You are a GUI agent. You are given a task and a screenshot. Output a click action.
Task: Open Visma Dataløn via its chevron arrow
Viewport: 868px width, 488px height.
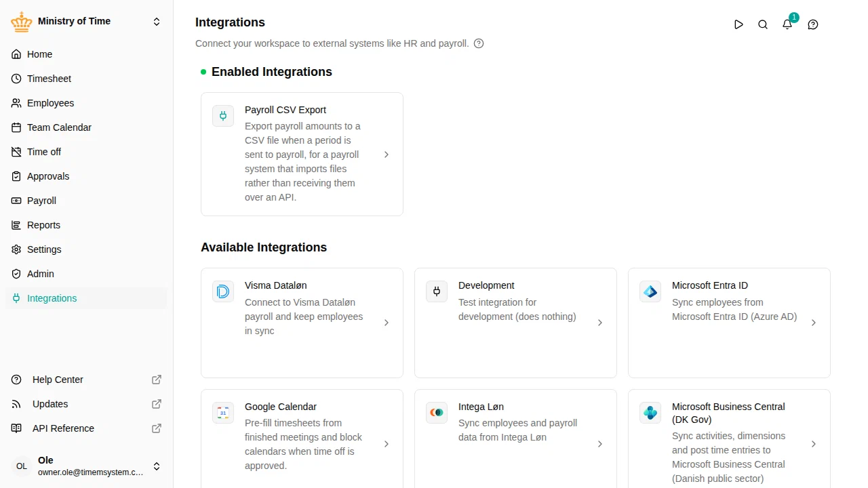(387, 323)
